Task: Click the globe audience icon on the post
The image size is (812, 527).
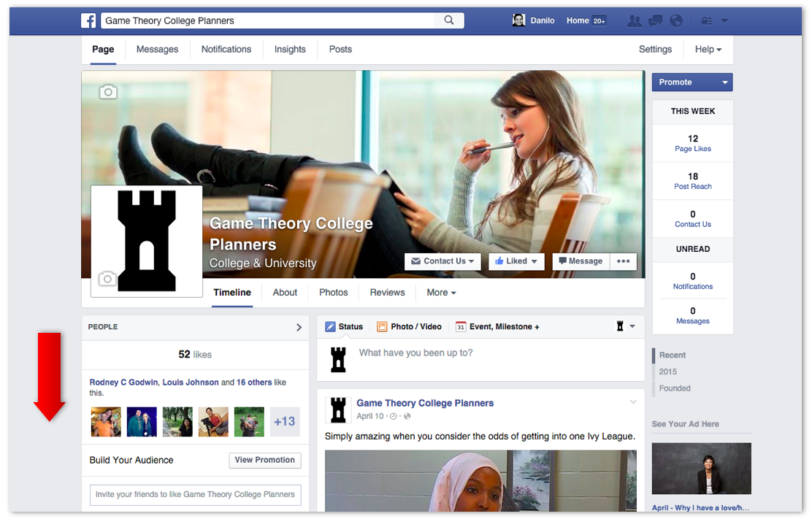Action: (x=407, y=416)
